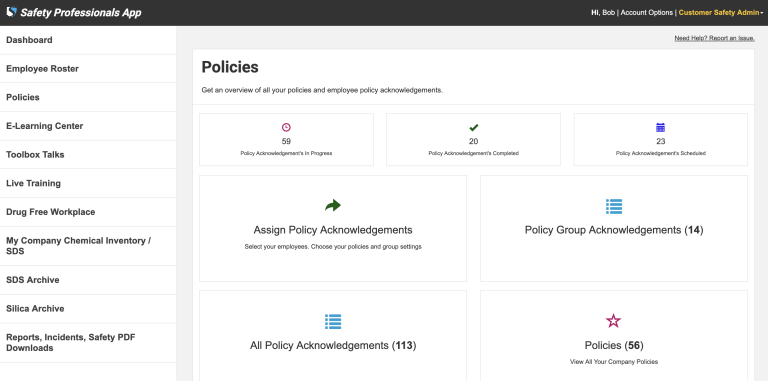Click the 59 in-progress count
Viewport: 768px width, 381px height.
(286, 142)
